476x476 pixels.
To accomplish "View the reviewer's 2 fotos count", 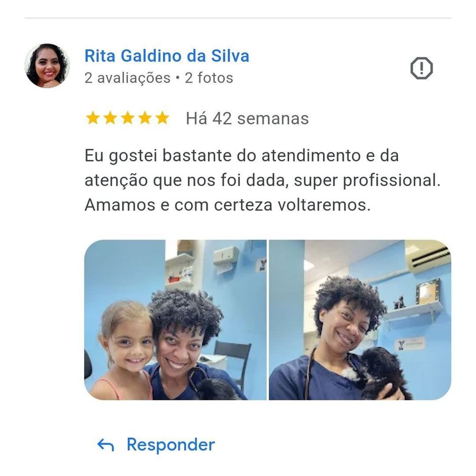I will coord(209,78).
